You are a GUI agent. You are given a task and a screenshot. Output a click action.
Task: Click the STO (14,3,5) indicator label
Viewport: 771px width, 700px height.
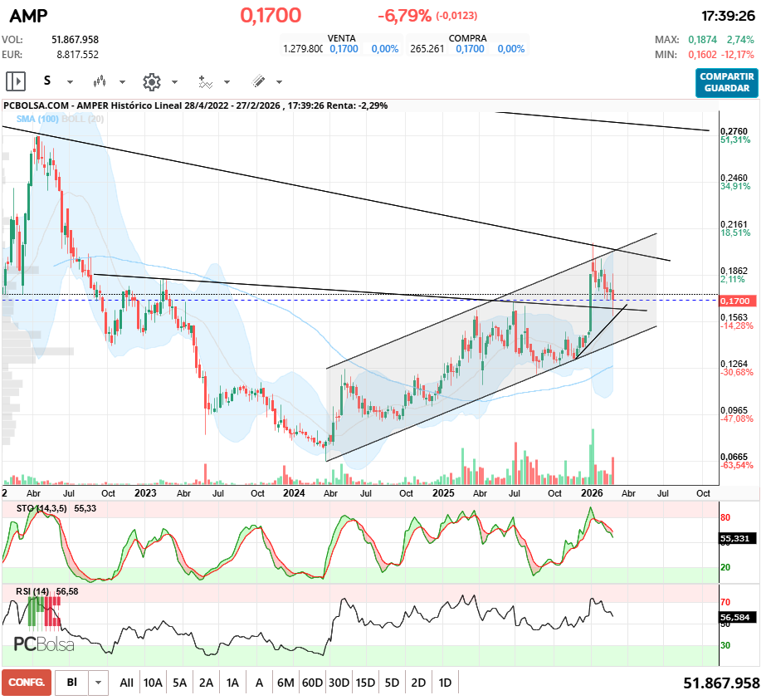[41, 508]
